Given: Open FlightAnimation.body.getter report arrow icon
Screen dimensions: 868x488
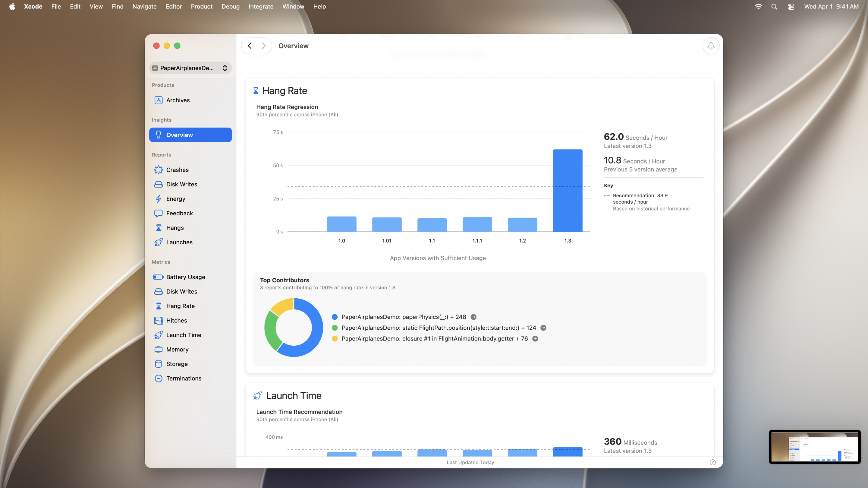Looking at the screenshot, I should coord(535,339).
